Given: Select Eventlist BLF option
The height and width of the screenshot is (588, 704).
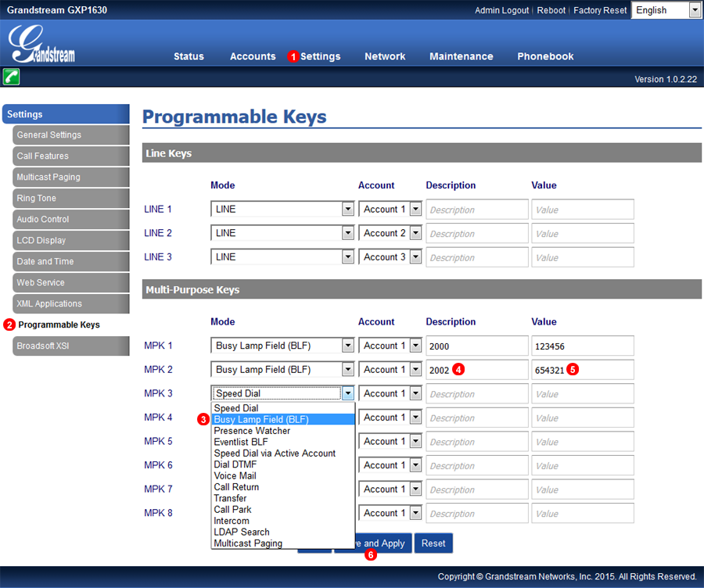Looking at the screenshot, I should click(x=283, y=442).
